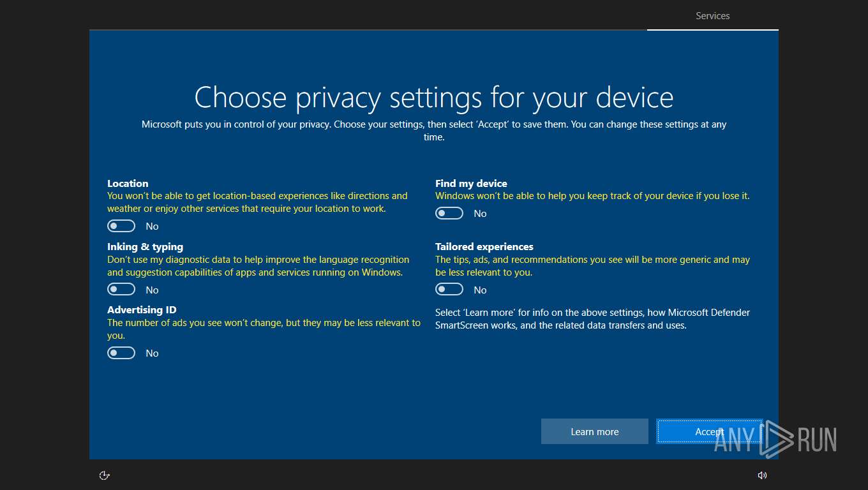Click the Advertising ID heading
Viewport: 868px width, 490px height.
(x=142, y=309)
